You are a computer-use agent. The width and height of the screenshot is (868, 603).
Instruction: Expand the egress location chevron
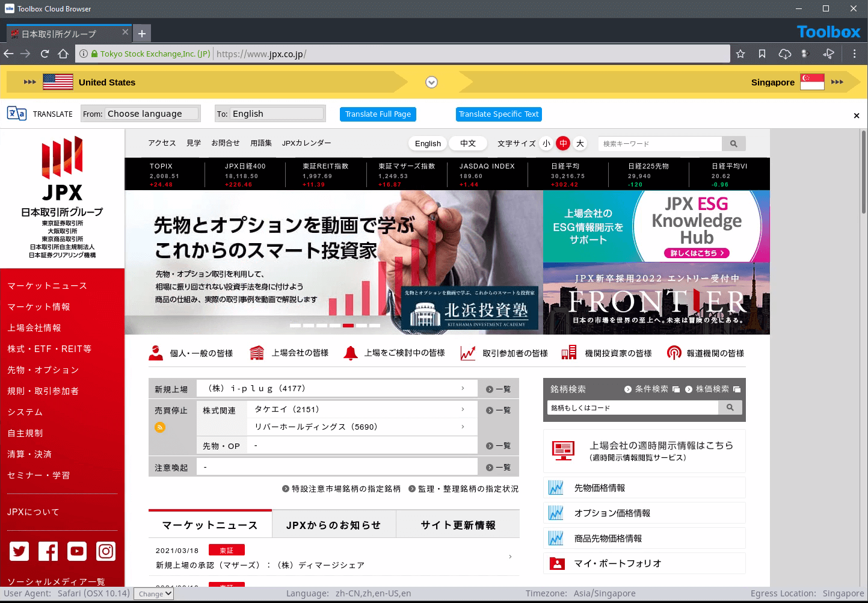[x=431, y=82]
